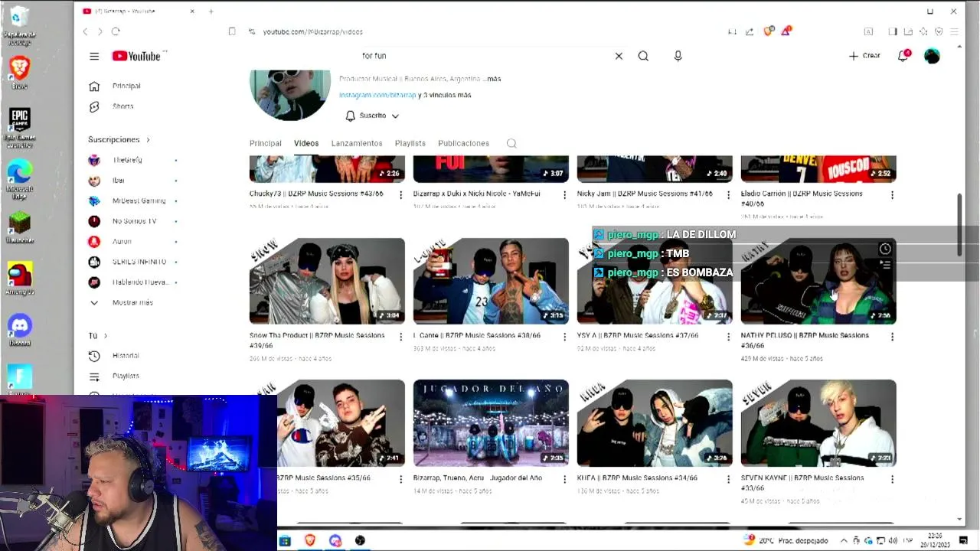Go back in browser navigation

pyautogui.click(x=86, y=31)
